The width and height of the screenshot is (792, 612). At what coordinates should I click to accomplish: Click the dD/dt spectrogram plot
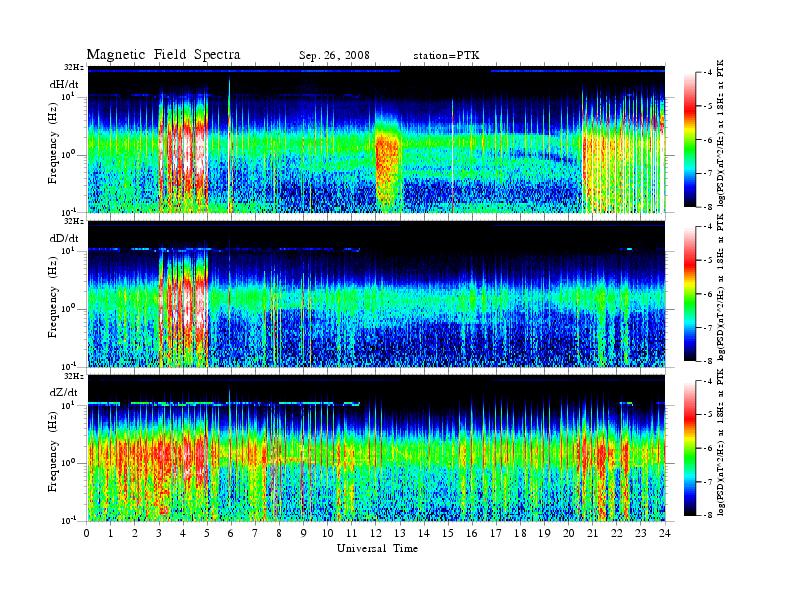(376, 293)
